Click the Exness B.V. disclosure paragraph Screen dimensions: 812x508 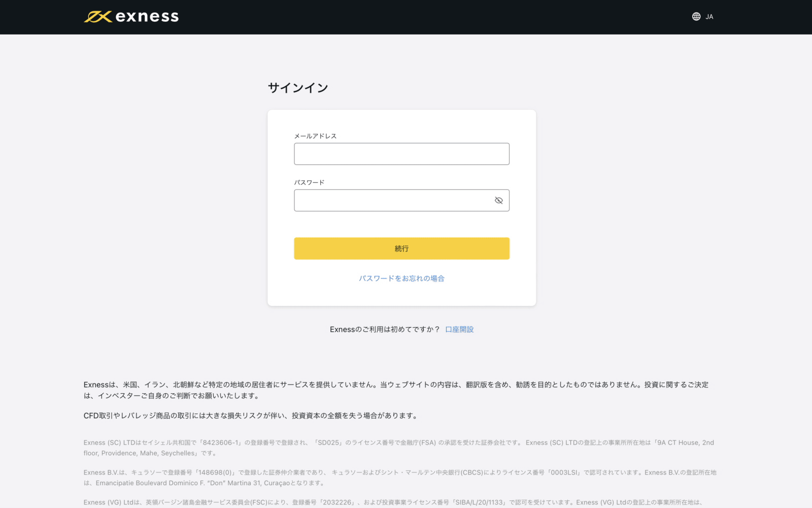pyautogui.click(x=400, y=478)
